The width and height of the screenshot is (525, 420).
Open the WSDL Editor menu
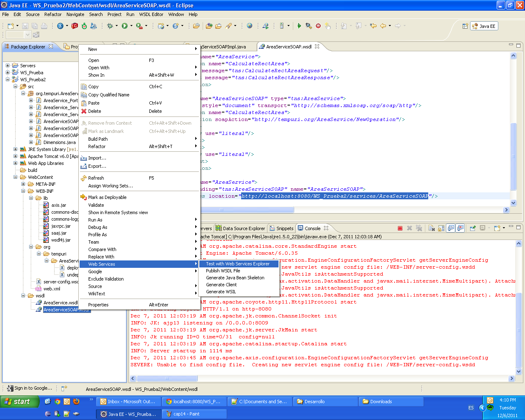(151, 14)
